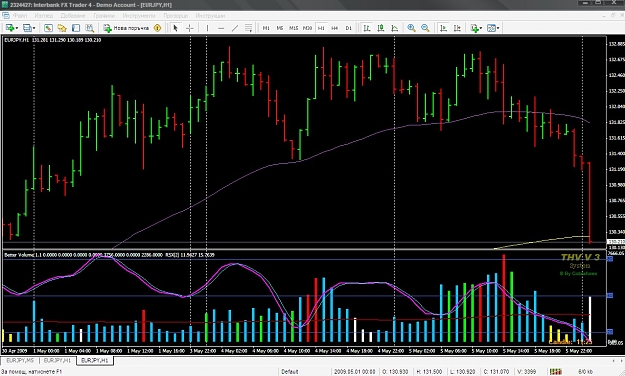Screen dimensions: 625x376
Task: Switch chart to M1 timeframe
Action: pos(266,28)
